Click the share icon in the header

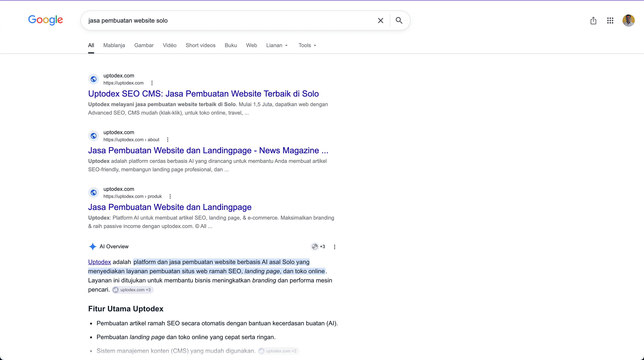click(x=593, y=21)
